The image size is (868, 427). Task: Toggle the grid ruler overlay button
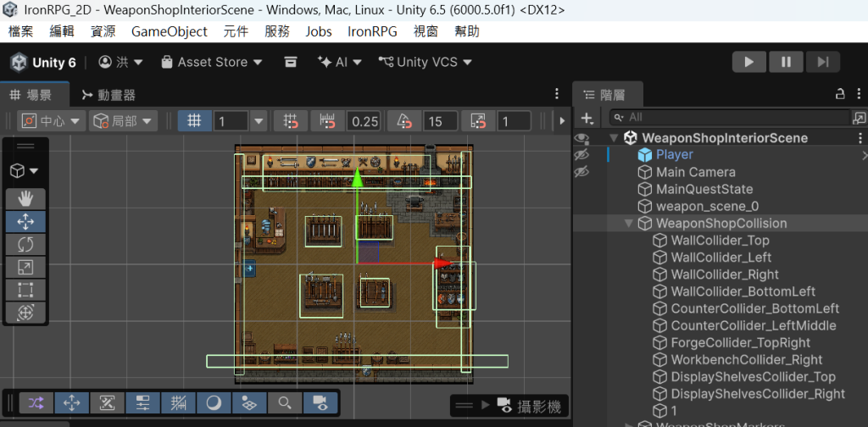pos(178,403)
